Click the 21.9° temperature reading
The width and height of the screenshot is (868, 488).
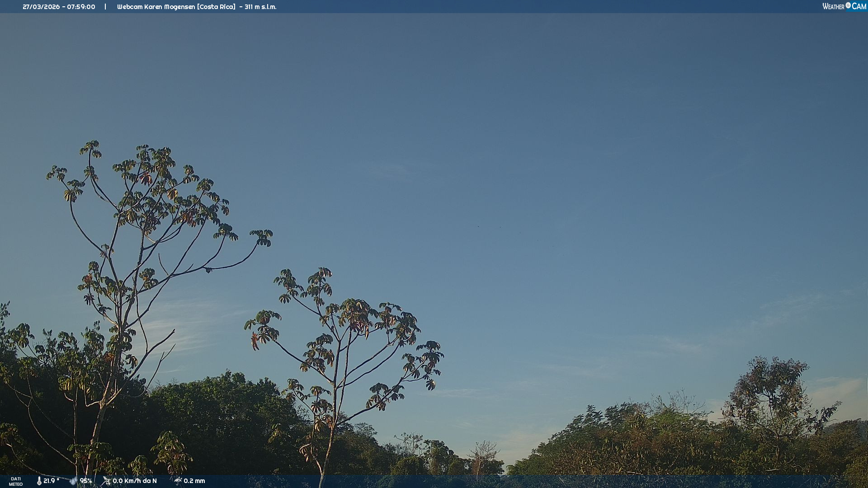[x=51, y=481]
